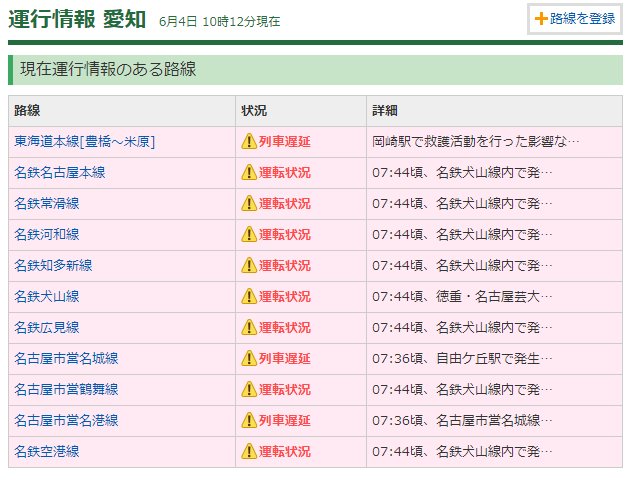Open the 東海道本線[豊橋～米原] link
This screenshot has height=480, width=633.
coord(84,142)
